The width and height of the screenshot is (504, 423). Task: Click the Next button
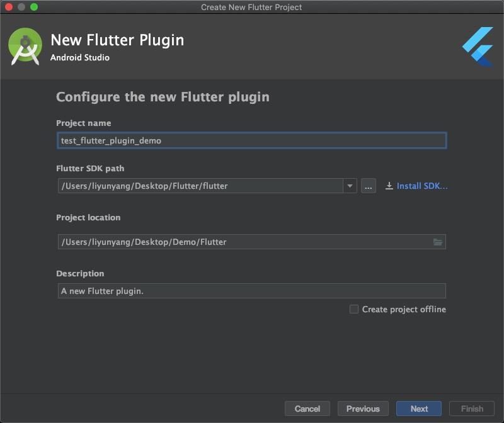[x=419, y=409]
